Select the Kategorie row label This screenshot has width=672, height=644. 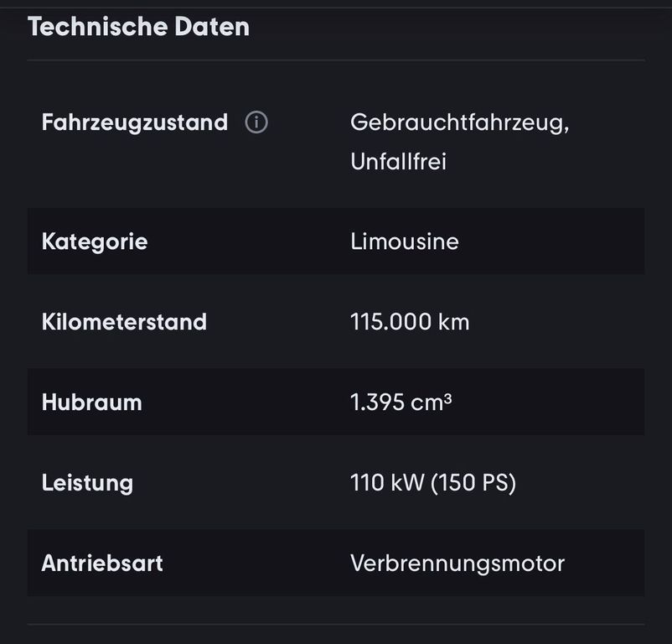94,241
